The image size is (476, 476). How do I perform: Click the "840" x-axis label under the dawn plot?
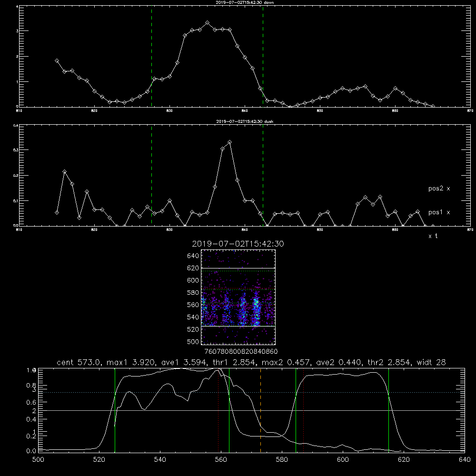(x=245, y=111)
